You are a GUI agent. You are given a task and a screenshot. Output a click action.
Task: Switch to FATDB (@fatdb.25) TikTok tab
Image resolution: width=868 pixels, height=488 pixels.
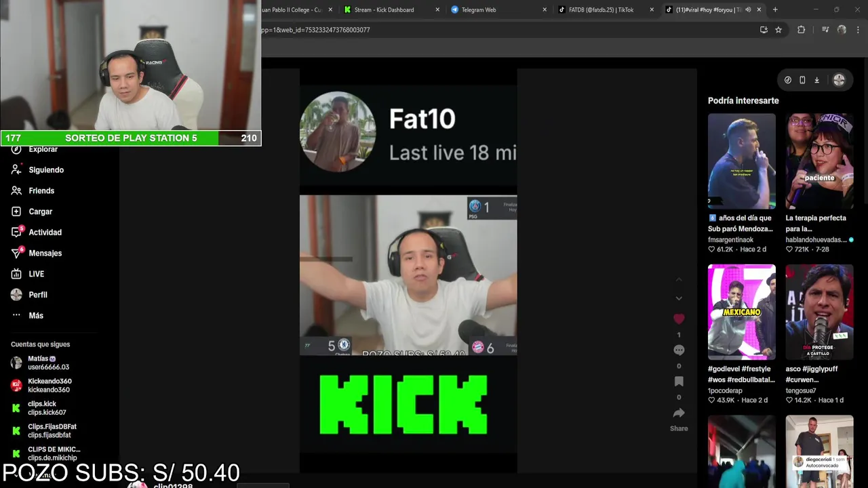point(601,9)
